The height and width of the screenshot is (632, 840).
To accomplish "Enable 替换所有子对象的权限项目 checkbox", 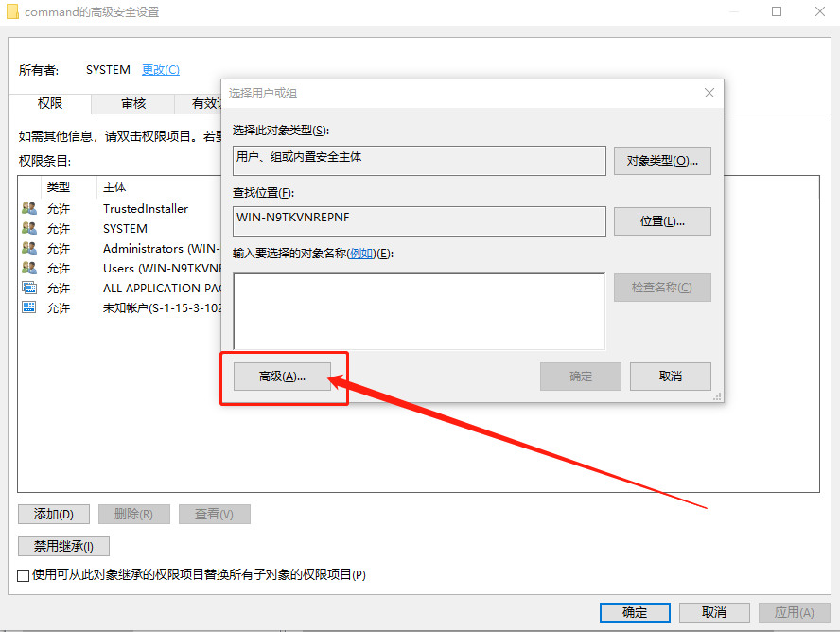I will coord(22,574).
